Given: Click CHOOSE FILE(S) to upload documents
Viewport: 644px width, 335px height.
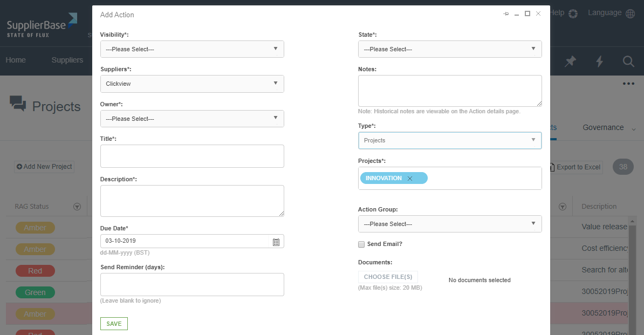Looking at the screenshot, I should click(x=388, y=277).
